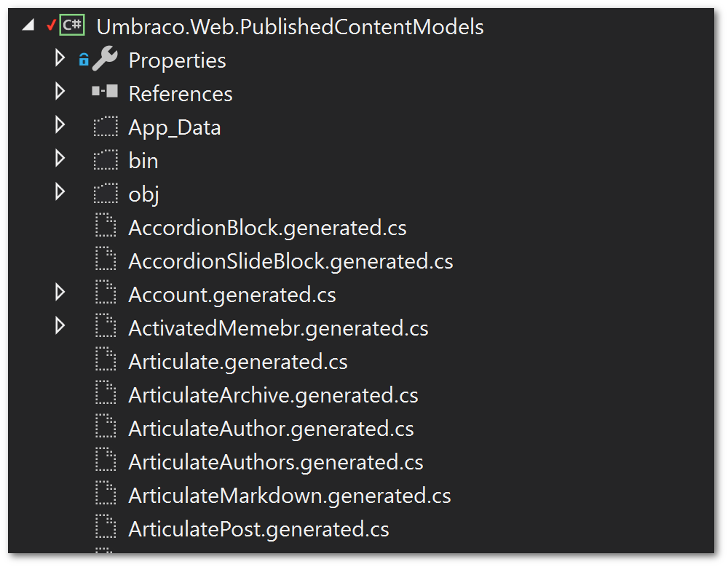Click the obj folder icon
The height and width of the screenshot is (567, 728).
[x=106, y=194]
